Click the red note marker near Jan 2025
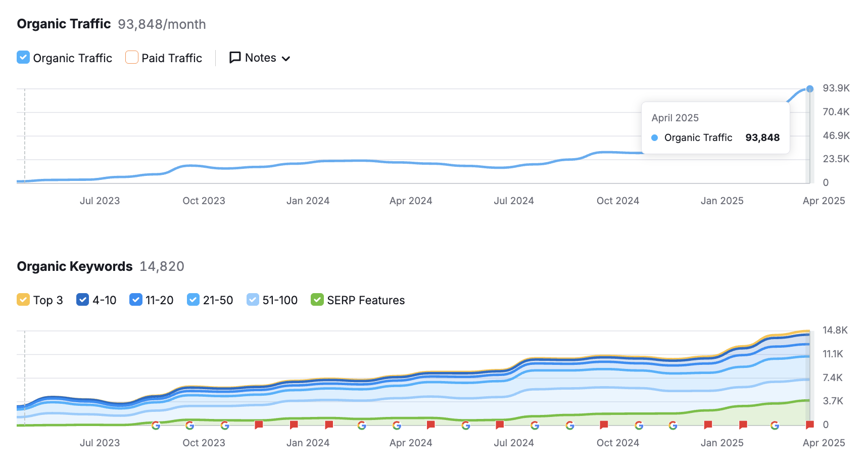 point(707,425)
